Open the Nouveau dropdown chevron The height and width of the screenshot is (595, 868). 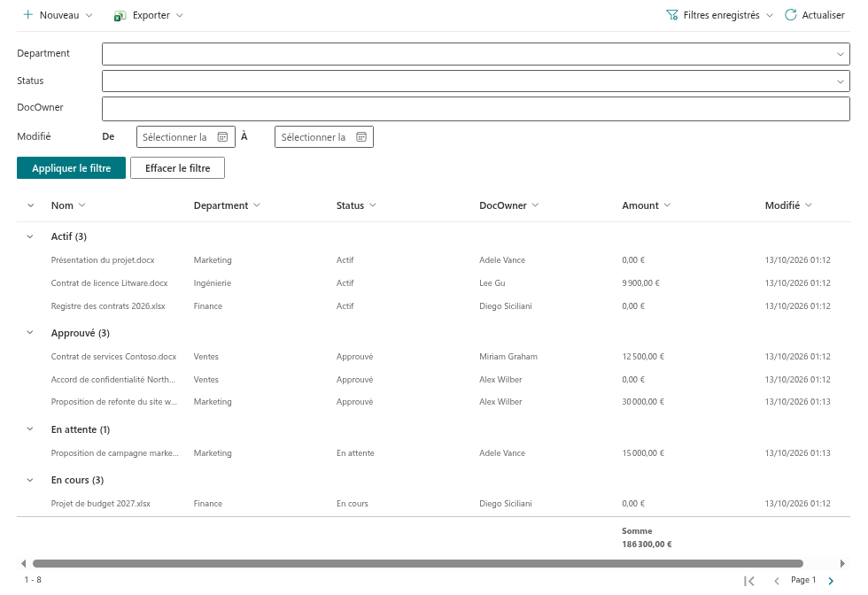click(x=89, y=16)
